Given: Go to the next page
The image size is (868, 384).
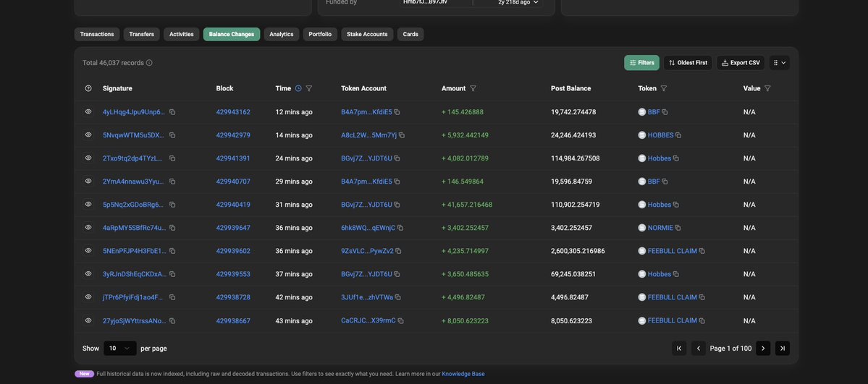Looking at the screenshot, I should coord(763,349).
